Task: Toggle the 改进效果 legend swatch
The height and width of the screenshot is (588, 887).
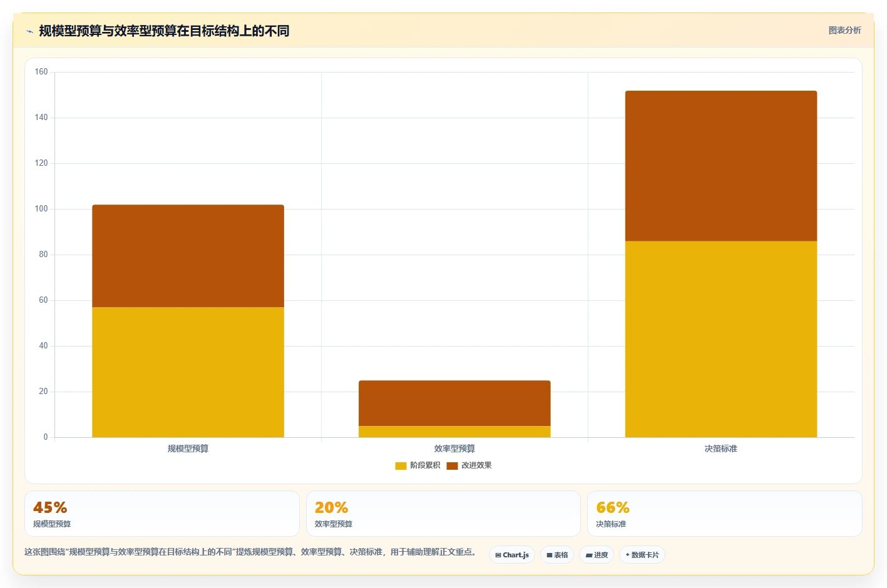Action: coord(452,465)
